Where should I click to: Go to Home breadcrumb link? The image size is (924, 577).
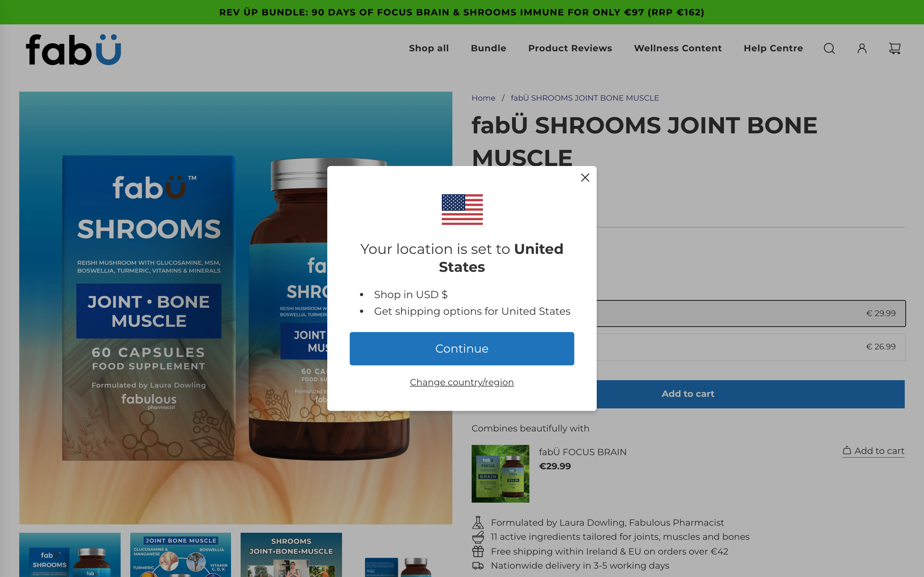pyautogui.click(x=483, y=98)
